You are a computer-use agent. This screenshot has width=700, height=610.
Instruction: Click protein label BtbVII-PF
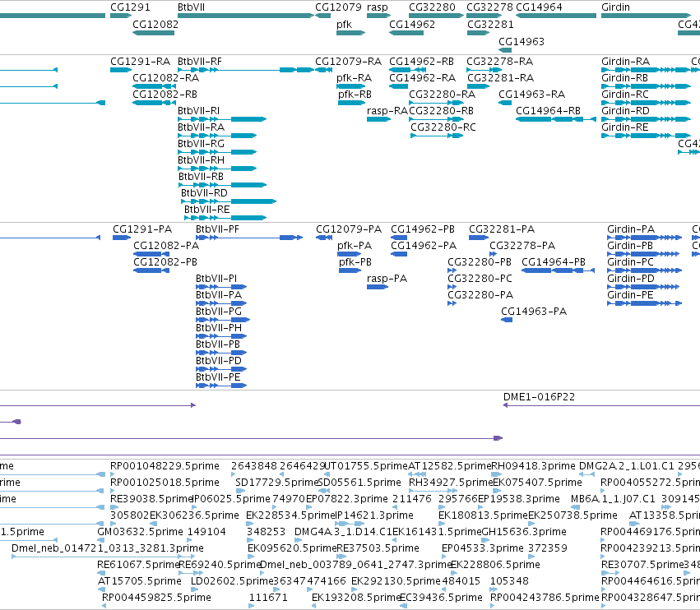(217, 229)
